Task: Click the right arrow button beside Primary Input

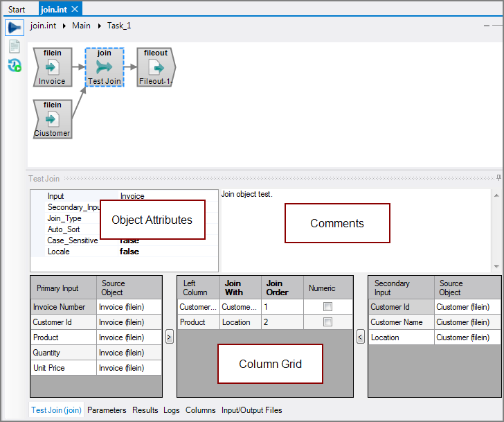Action: [170, 337]
